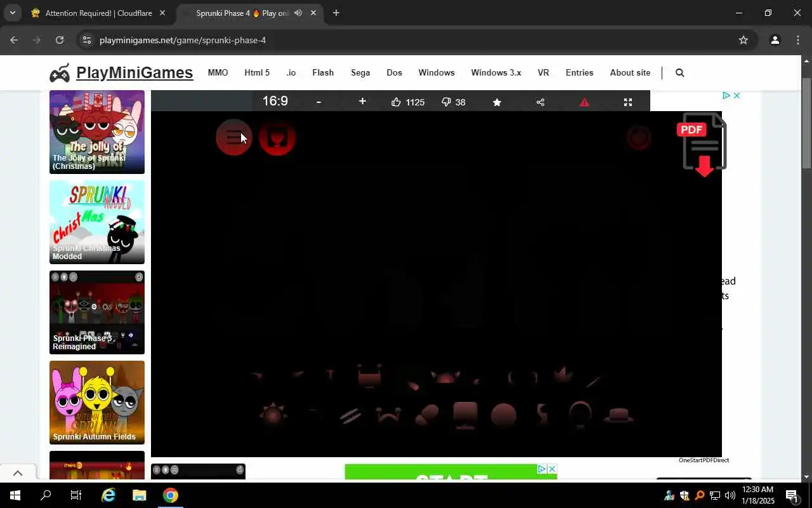The width and height of the screenshot is (812, 508).
Task: Go to Windows 3.x games category
Action: click(x=496, y=72)
